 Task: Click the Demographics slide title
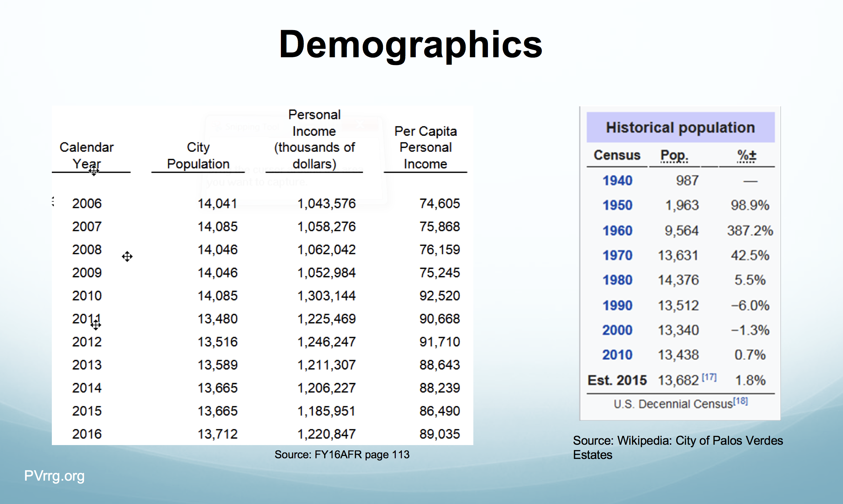click(410, 45)
